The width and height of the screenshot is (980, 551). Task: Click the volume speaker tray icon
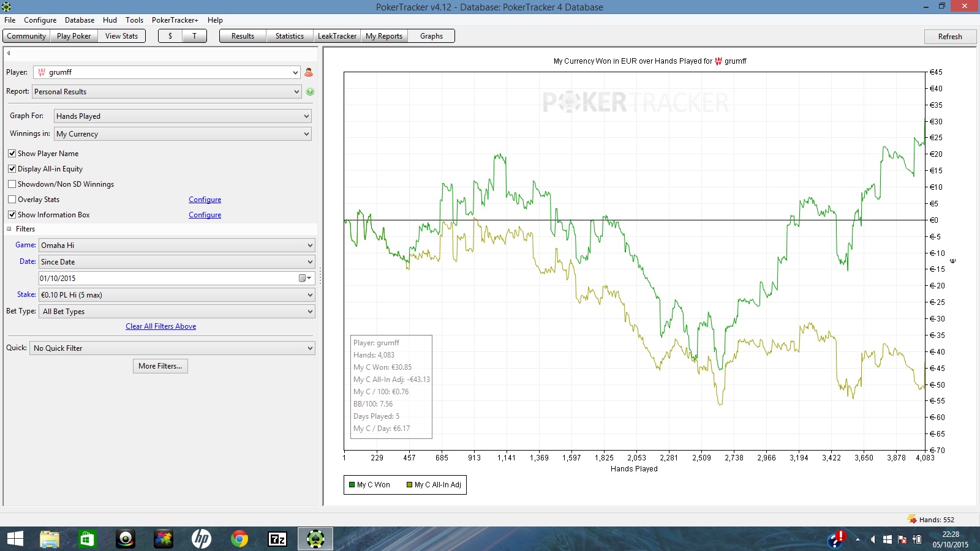pyautogui.click(x=873, y=539)
